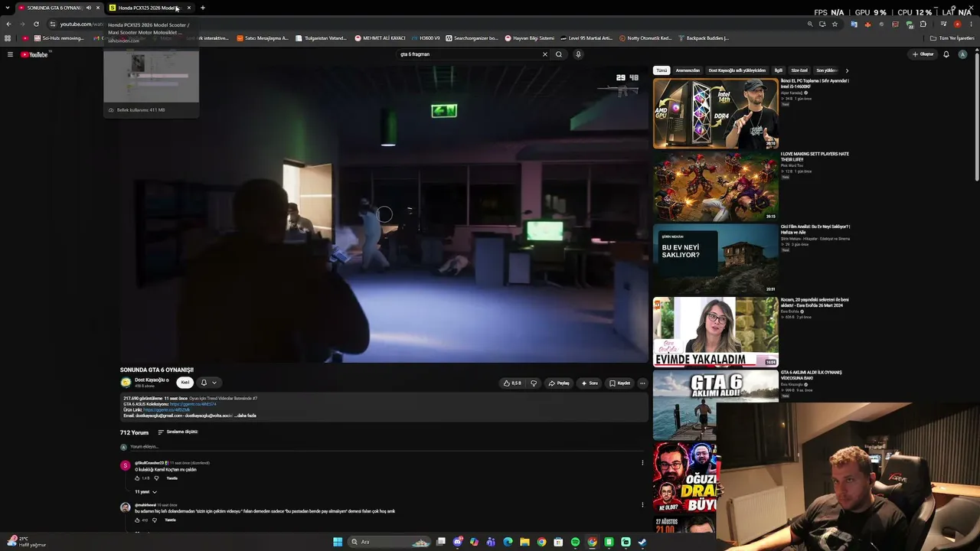Open Spotify from the taskbar
Screen dimensions: 980x551
575,542
